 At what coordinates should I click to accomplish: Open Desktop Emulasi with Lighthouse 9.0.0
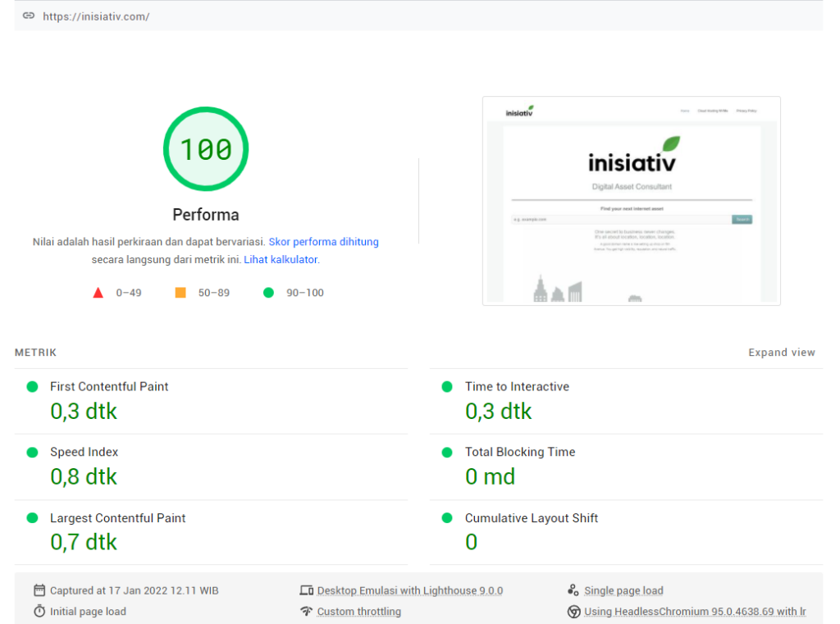[x=410, y=591]
